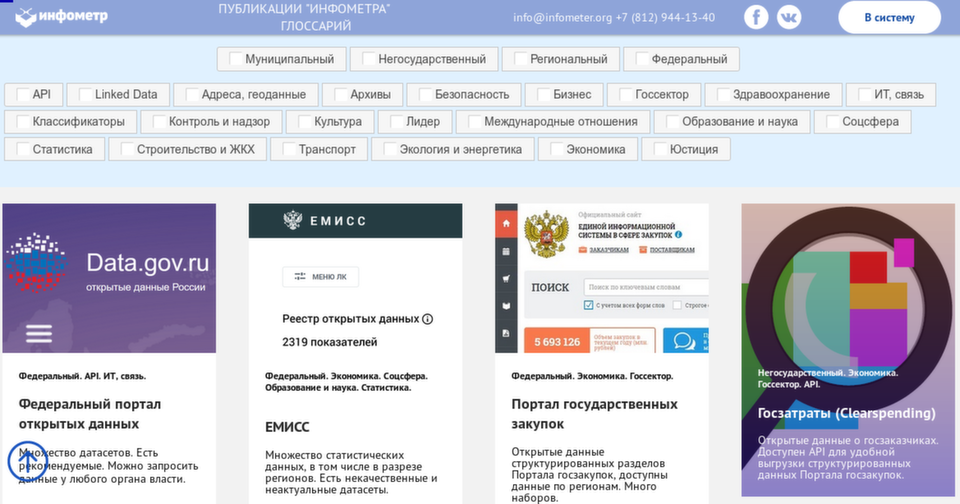The width and height of the screenshot is (960, 504).
Task: Click «Федеральный портал открытых данных» title
Action: pyautogui.click(x=90, y=414)
